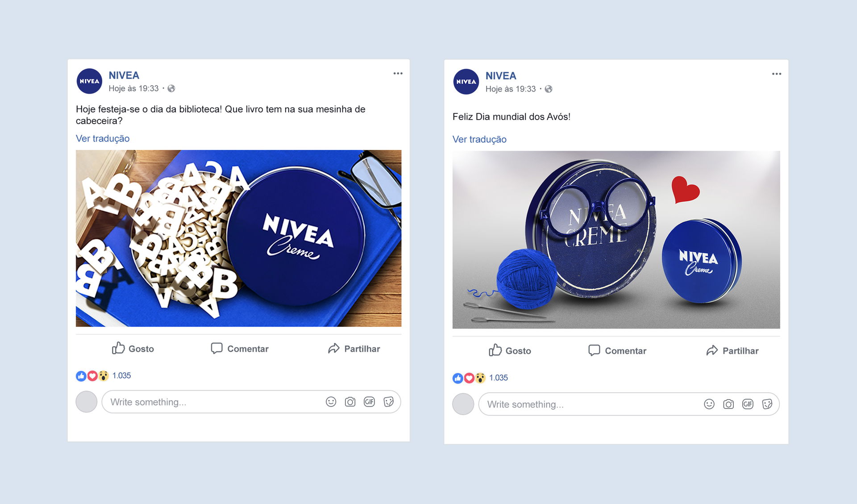Open the NIVEA Creme book image in the left post

[238, 238]
